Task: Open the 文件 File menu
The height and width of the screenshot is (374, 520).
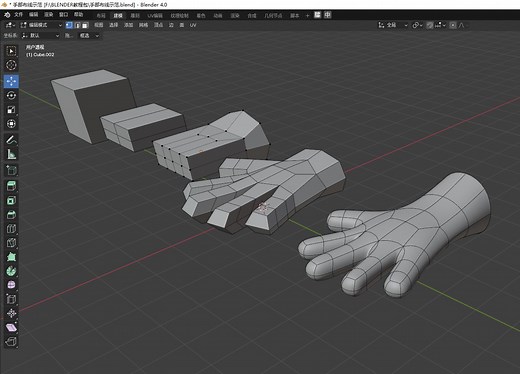Action: tap(18, 15)
